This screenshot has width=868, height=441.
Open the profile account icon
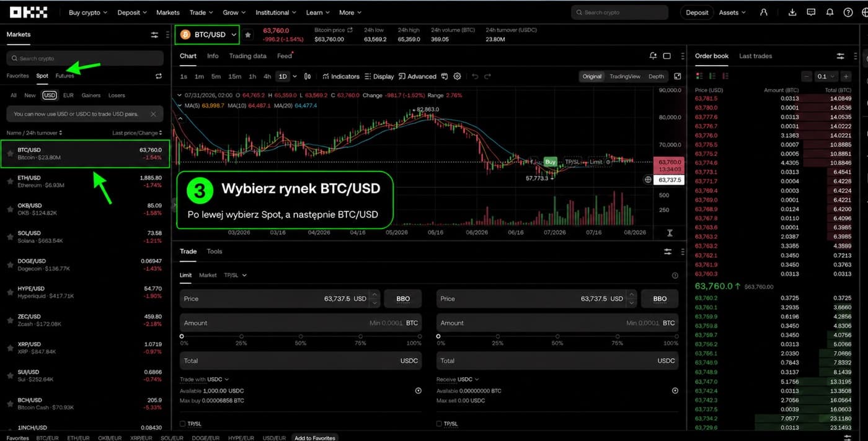(x=764, y=12)
